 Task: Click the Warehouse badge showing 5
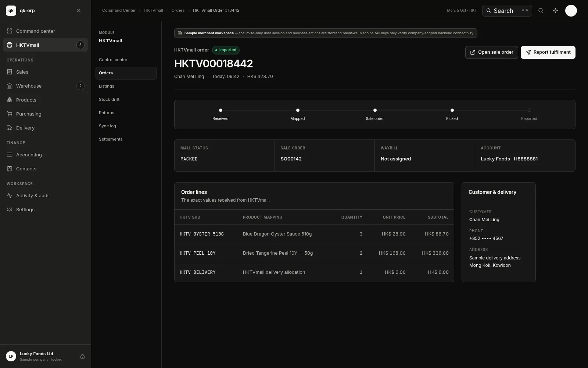80,86
